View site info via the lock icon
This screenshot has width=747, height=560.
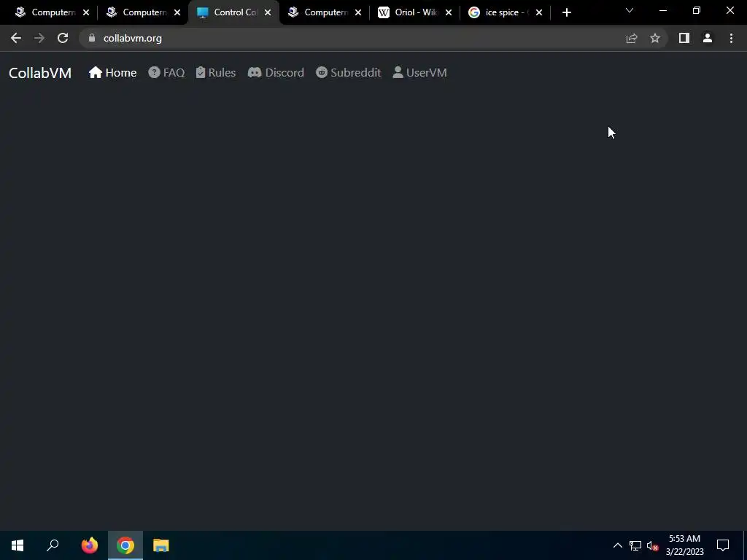tap(92, 38)
